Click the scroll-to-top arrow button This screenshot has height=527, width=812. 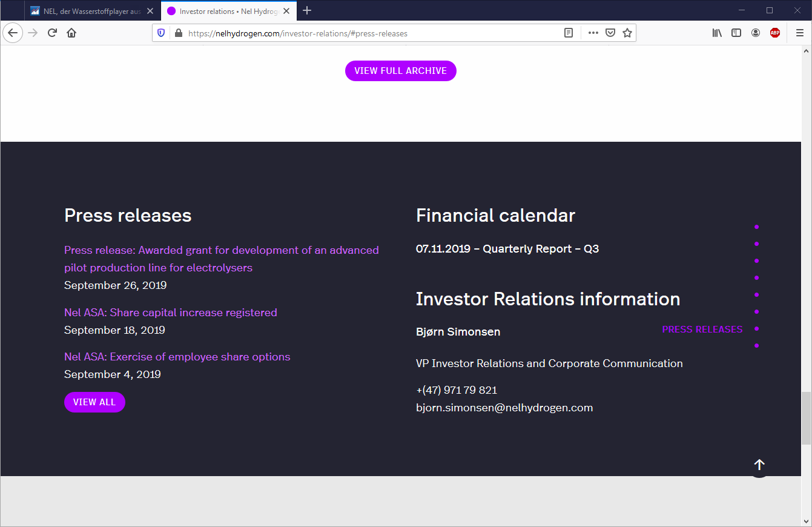[759, 465]
